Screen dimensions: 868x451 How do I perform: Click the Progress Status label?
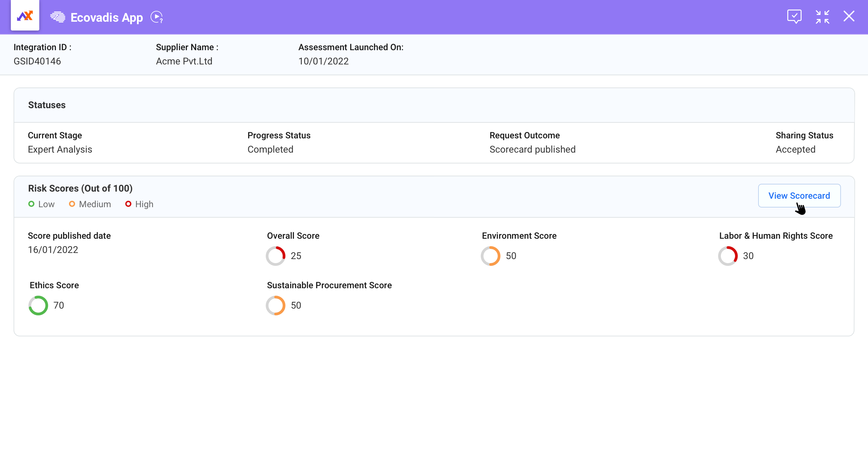[279, 135]
